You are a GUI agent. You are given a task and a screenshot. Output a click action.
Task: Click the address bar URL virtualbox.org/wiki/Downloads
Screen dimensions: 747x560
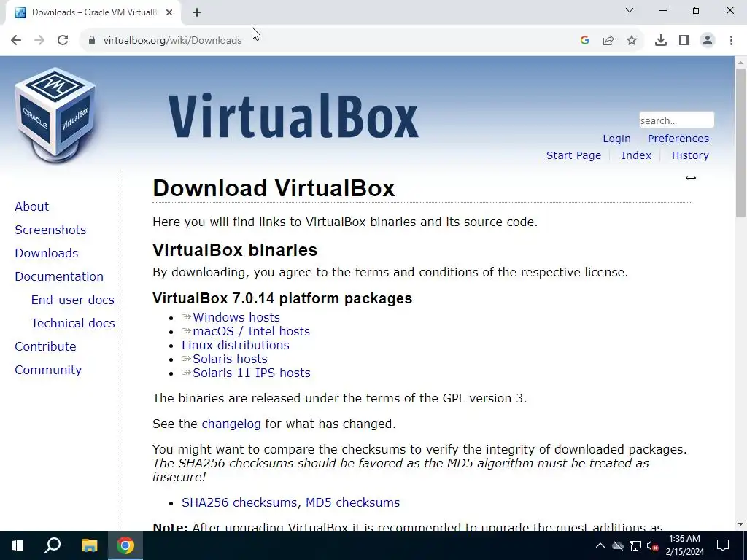point(172,41)
